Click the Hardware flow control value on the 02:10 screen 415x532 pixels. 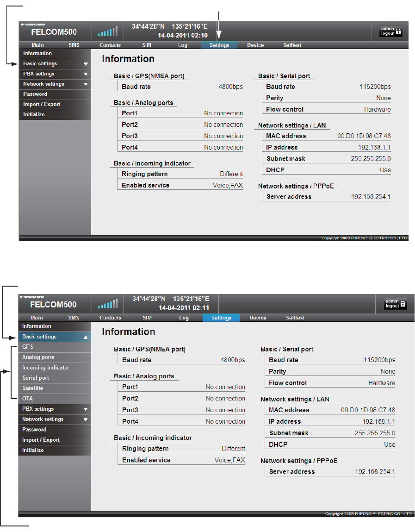[x=378, y=110]
